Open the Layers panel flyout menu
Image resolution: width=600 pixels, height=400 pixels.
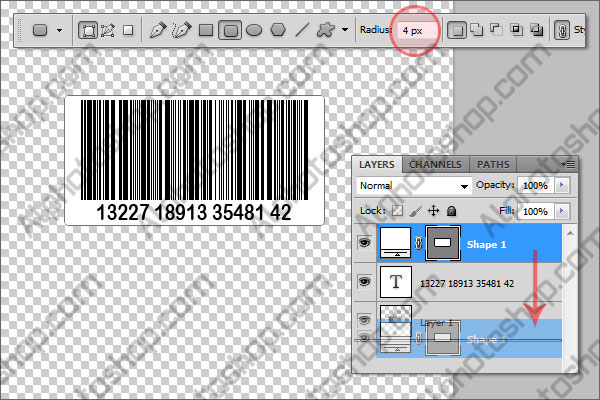568,165
